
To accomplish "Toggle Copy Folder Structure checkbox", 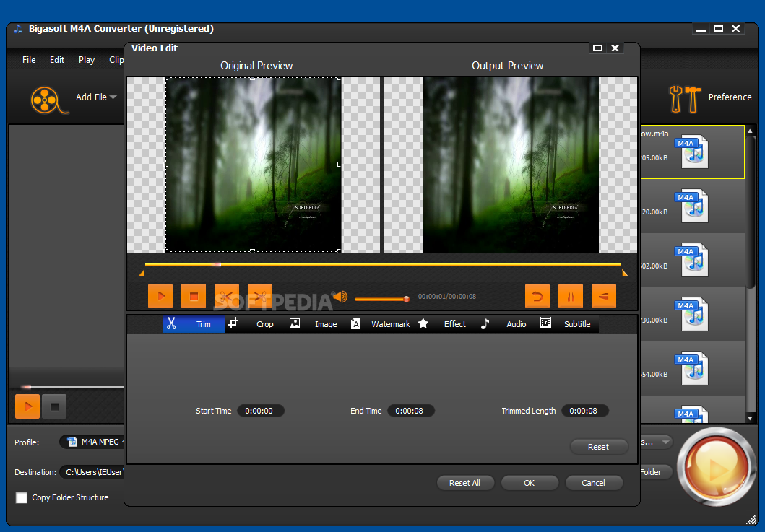I will [x=22, y=497].
